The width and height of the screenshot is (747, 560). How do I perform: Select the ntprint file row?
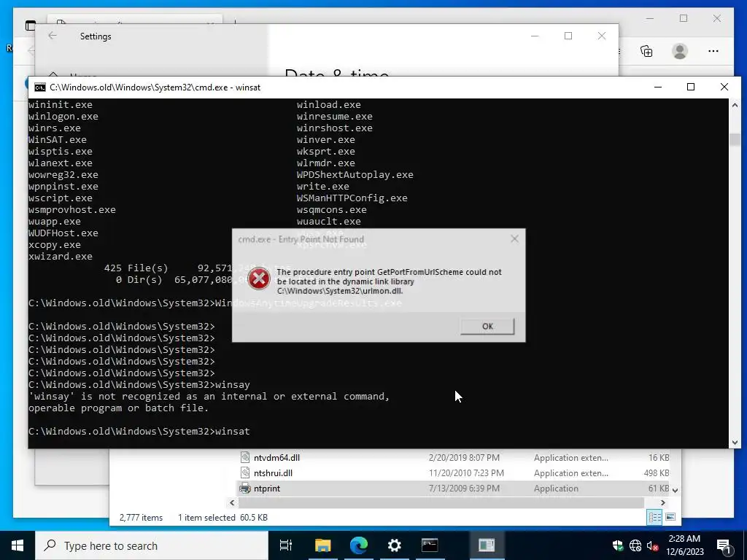453,488
